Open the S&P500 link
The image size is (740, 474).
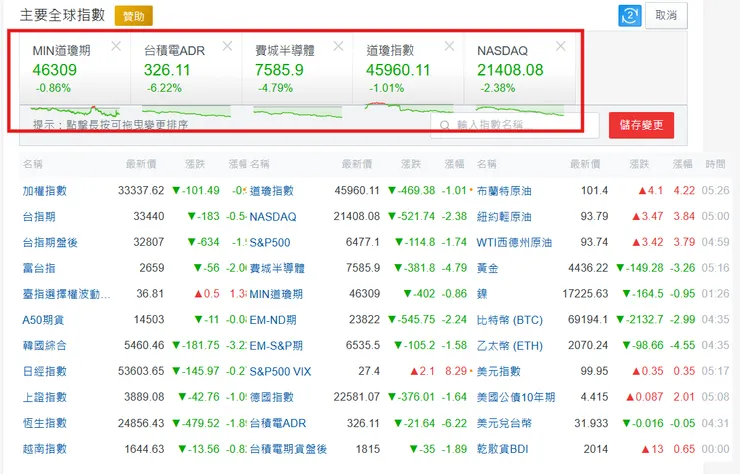[270, 243]
